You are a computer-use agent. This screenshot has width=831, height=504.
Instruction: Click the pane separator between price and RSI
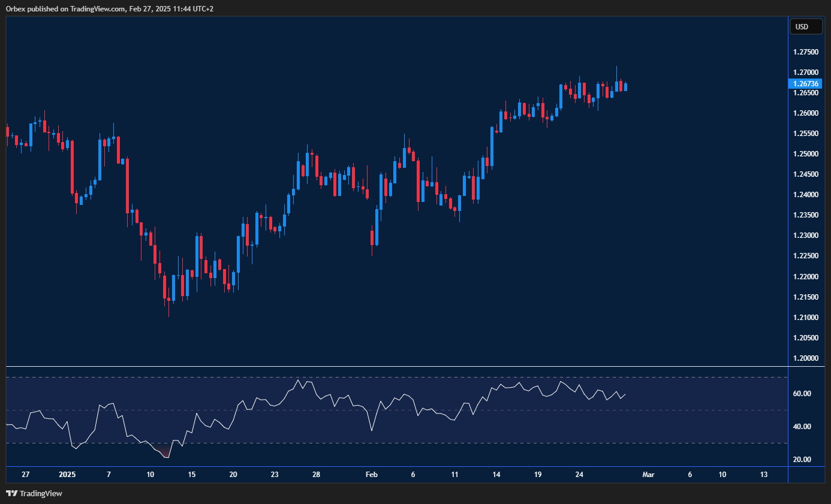396,366
